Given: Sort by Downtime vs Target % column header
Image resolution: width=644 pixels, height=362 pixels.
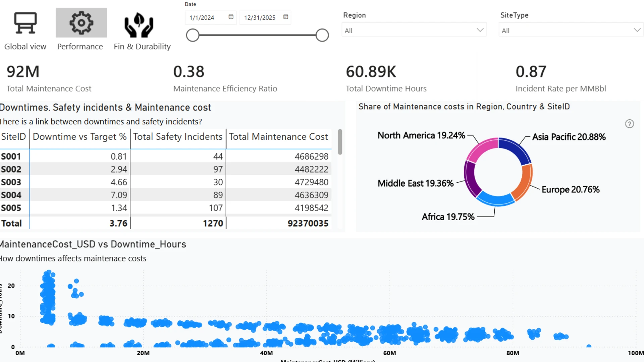Looking at the screenshot, I should [80, 137].
